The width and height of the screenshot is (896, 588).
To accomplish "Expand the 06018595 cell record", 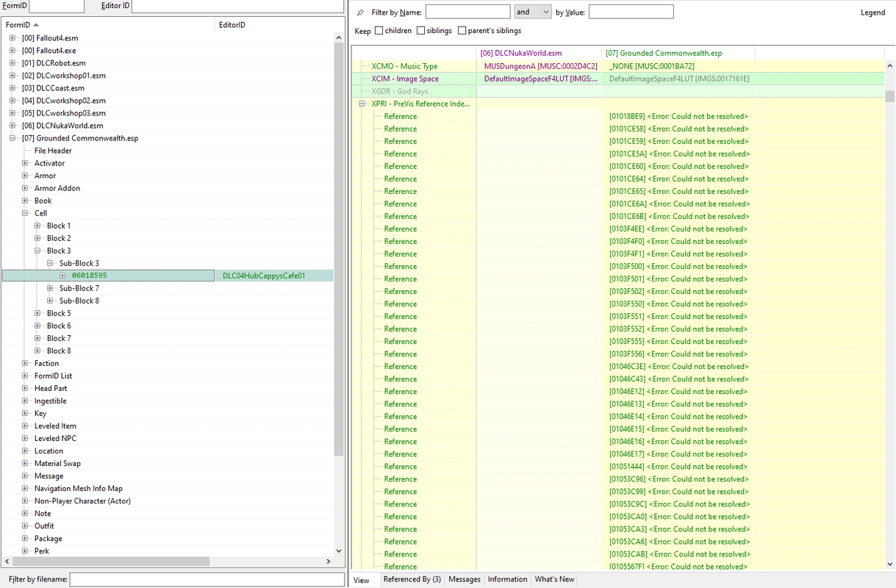I will [62, 276].
